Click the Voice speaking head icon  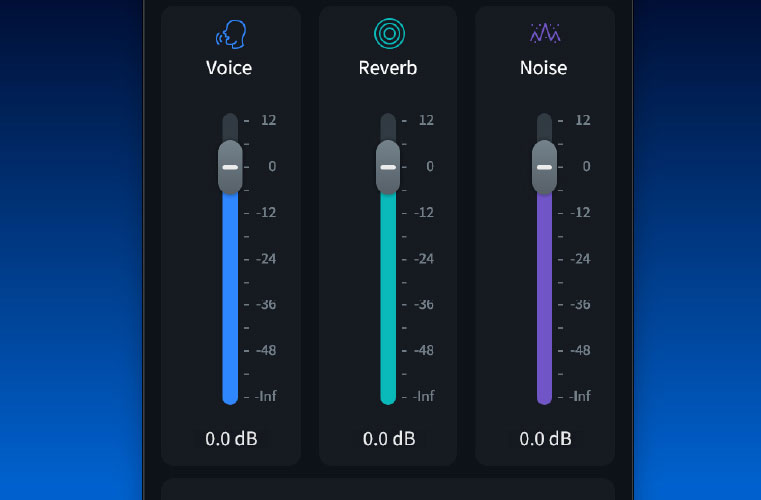click(230, 34)
